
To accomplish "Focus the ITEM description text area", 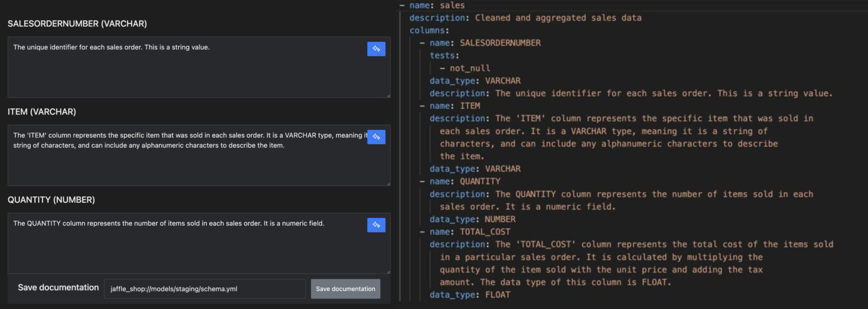I will pyautogui.click(x=199, y=155).
